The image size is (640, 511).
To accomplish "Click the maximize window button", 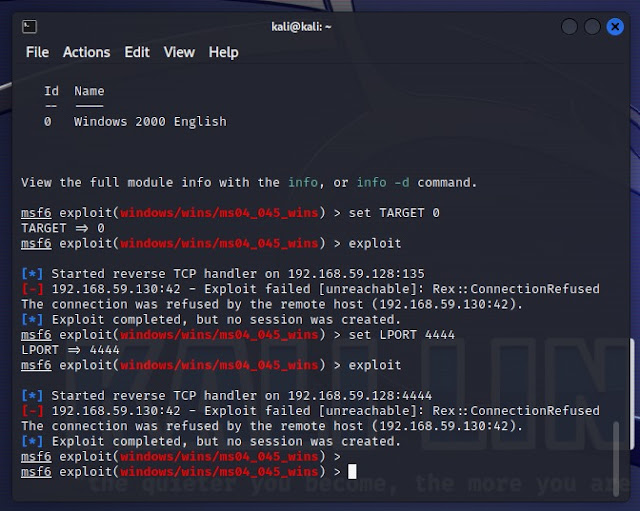I will click(x=592, y=27).
